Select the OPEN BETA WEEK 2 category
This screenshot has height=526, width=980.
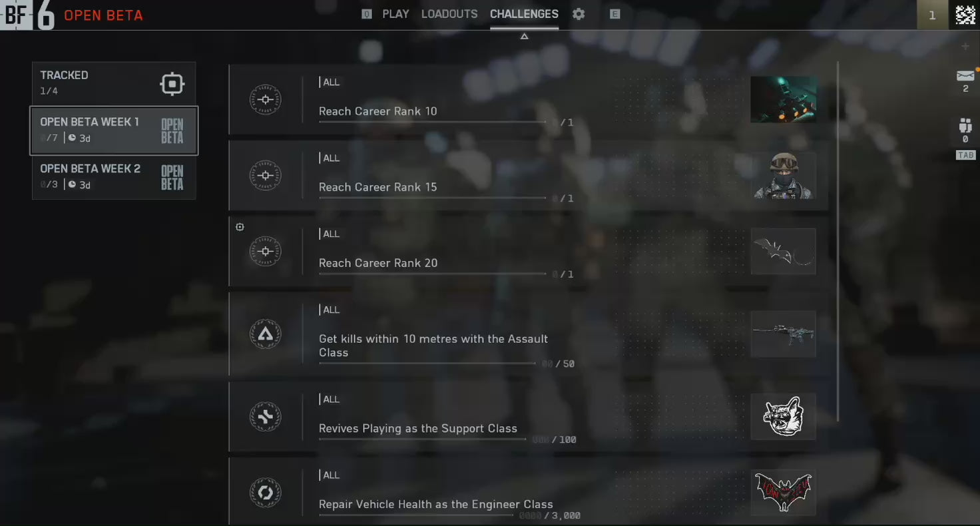[x=114, y=178]
